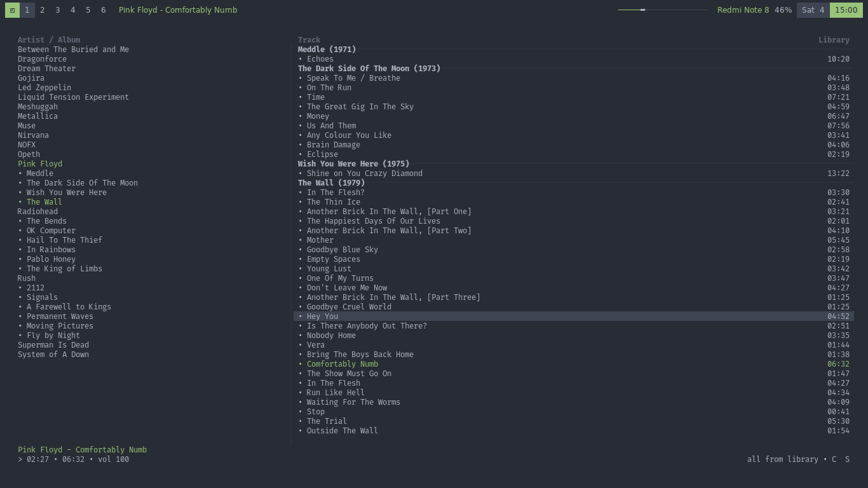Toggle the shuffle (S) status flag

(x=847, y=459)
